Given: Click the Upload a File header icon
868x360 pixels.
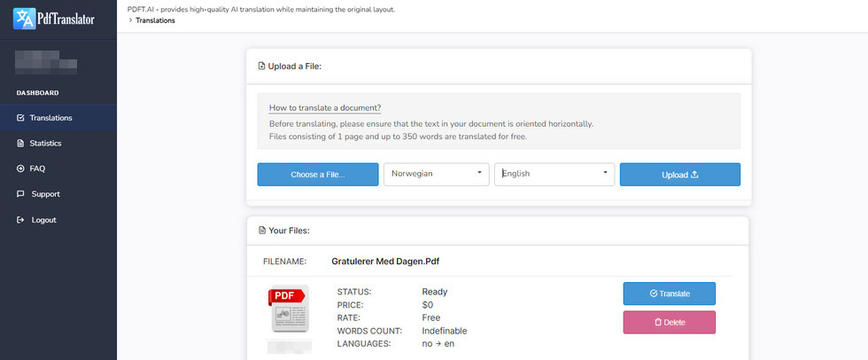Looking at the screenshot, I should pyautogui.click(x=261, y=67).
